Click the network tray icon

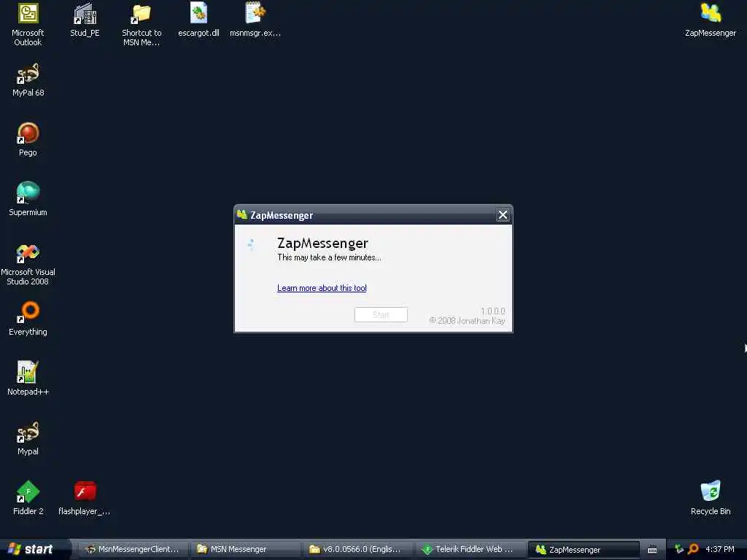coord(679,549)
